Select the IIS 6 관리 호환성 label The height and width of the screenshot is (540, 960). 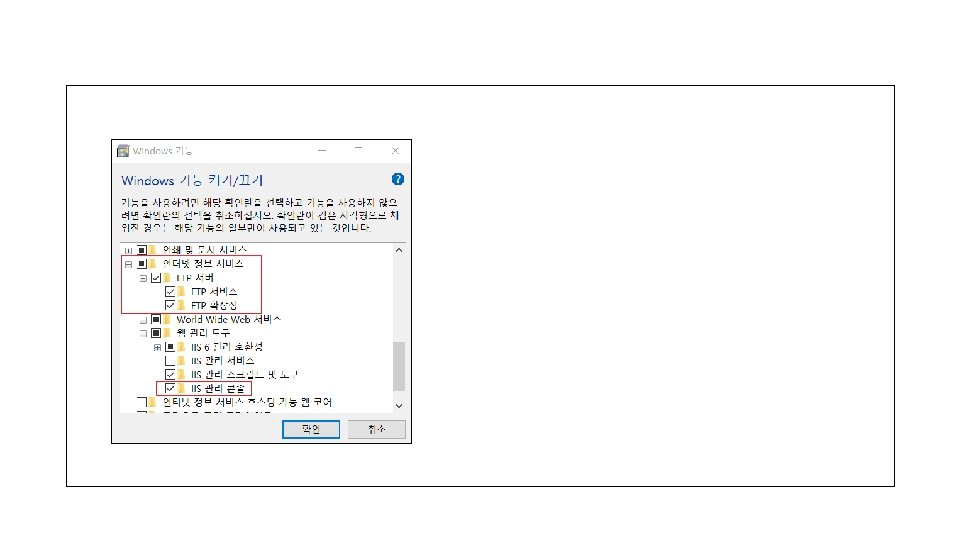227,347
